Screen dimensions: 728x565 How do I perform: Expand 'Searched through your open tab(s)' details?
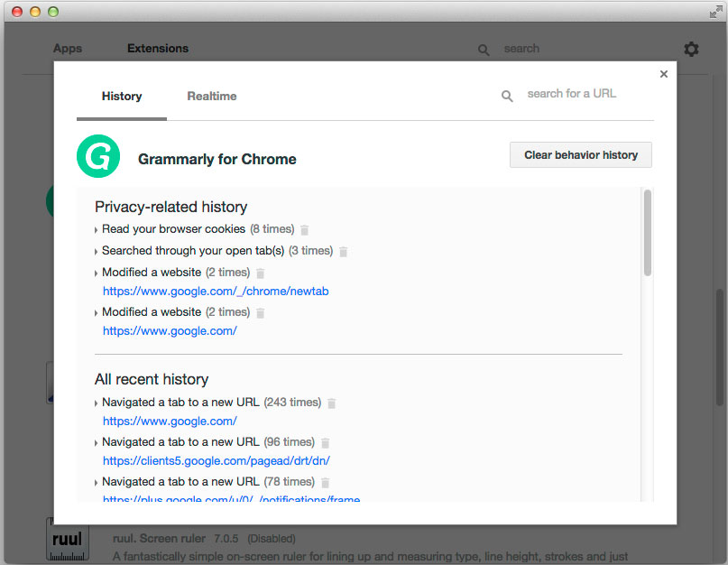(x=97, y=252)
